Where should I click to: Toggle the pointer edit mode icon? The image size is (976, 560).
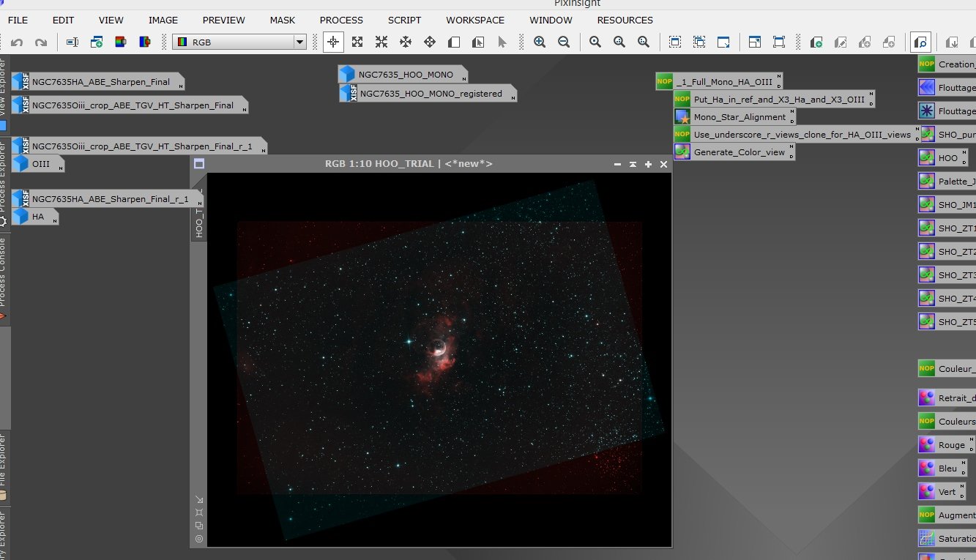tap(502, 42)
